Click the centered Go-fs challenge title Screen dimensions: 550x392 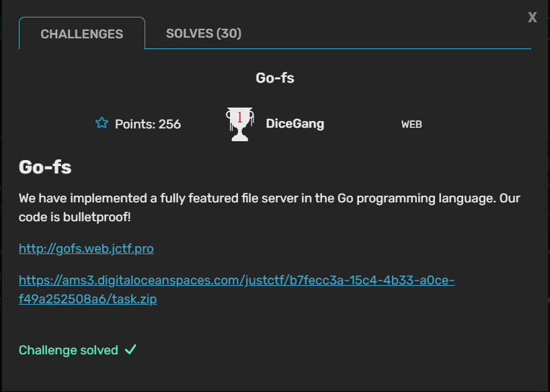click(x=275, y=78)
